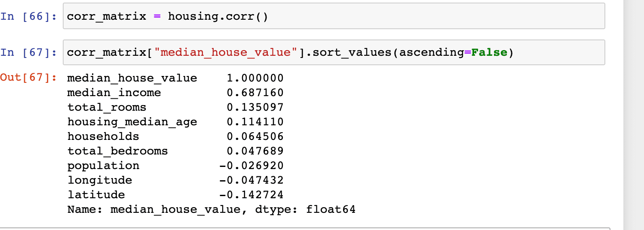
Task: Click the gray scrollbar strip at right
Action: click(633, 115)
